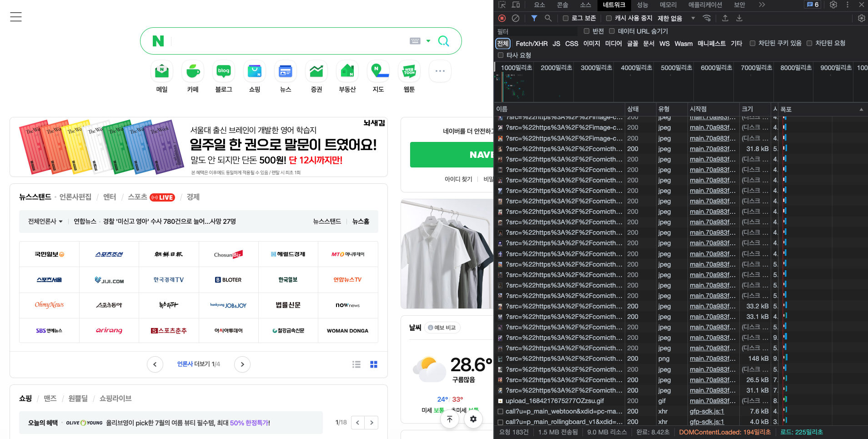Sort by the 폭포 waterfall column arrow

click(x=861, y=109)
